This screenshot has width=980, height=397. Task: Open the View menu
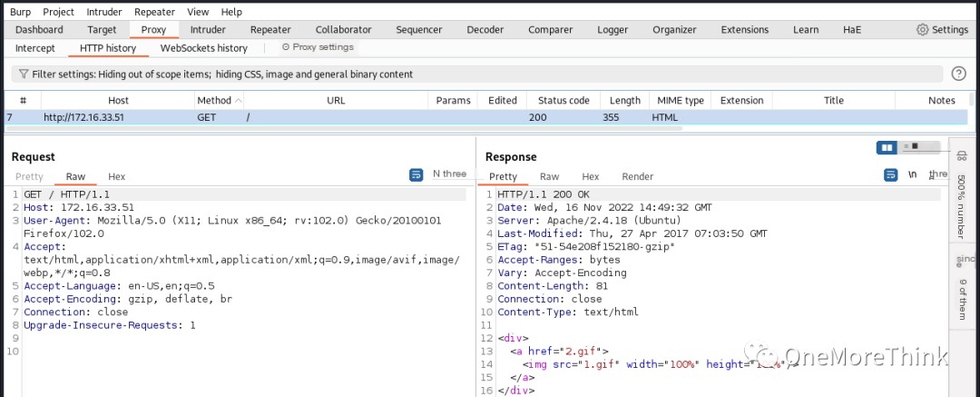pos(198,12)
